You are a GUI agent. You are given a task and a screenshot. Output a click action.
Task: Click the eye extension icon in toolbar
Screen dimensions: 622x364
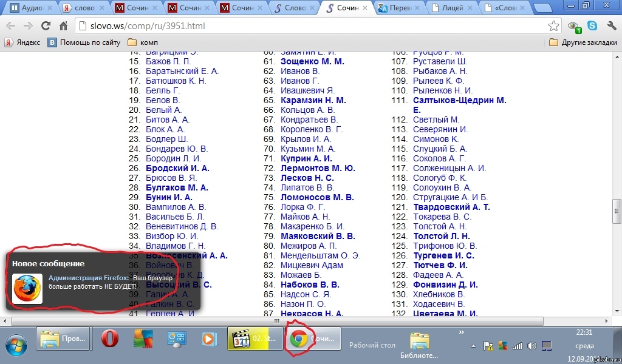click(573, 26)
